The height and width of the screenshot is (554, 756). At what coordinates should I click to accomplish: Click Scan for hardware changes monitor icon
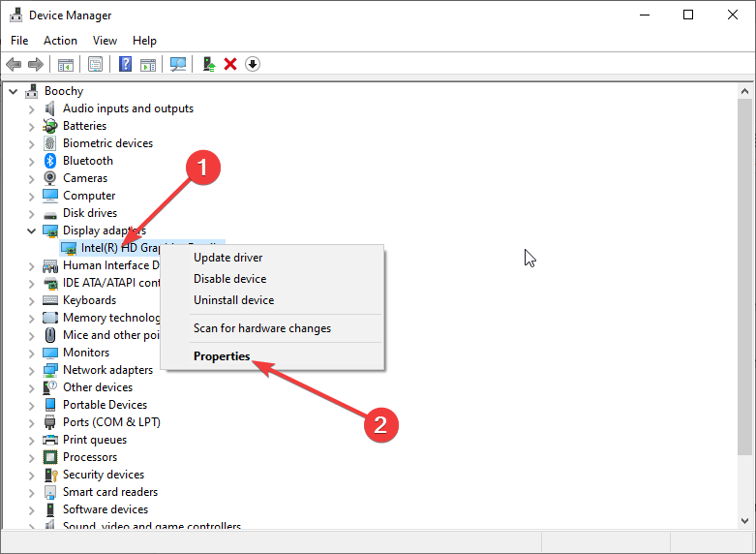[x=178, y=64]
